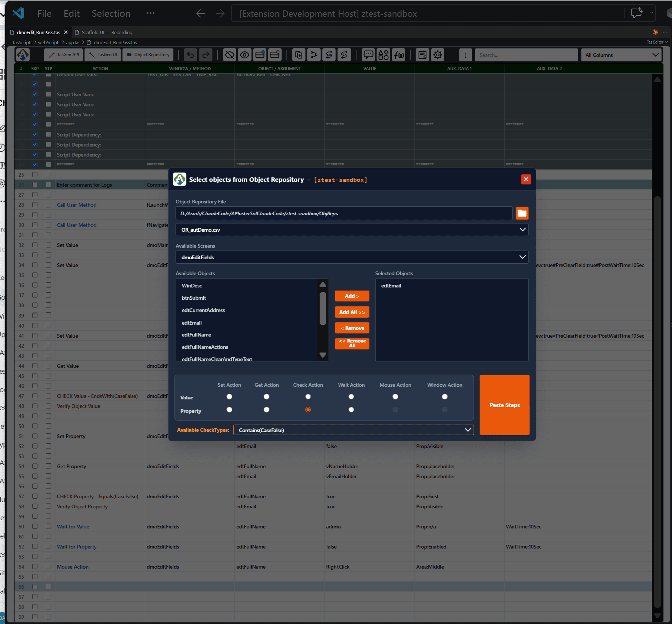Select Value radio under Get Action
This screenshot has width=672, height=624.
tap(266, 397)
